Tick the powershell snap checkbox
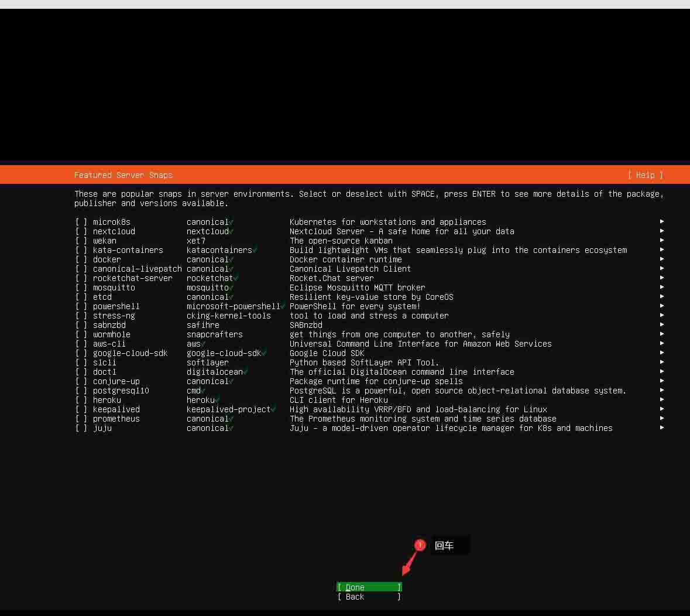Screen dimensions: 690x616 pos(81,306)
